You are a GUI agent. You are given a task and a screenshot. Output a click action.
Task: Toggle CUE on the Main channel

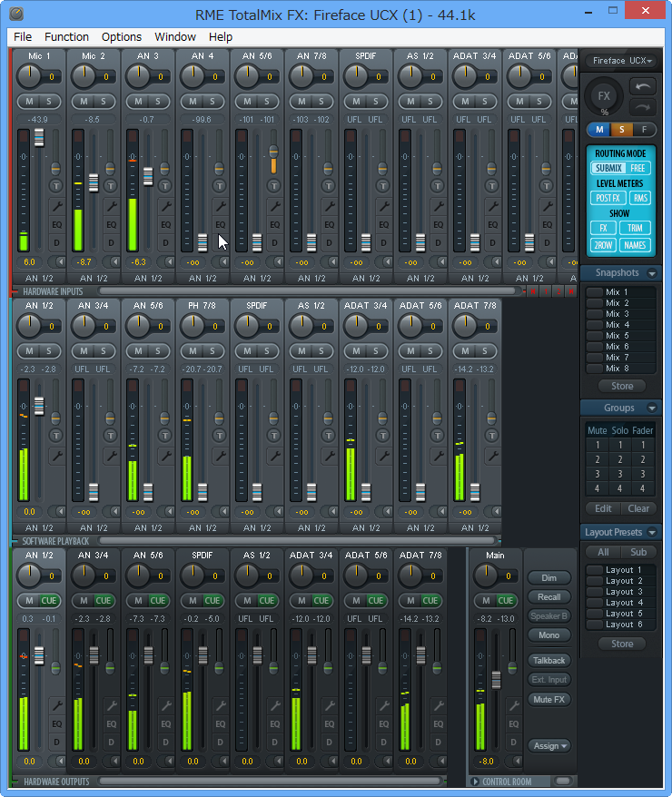(x=505, y=601)
